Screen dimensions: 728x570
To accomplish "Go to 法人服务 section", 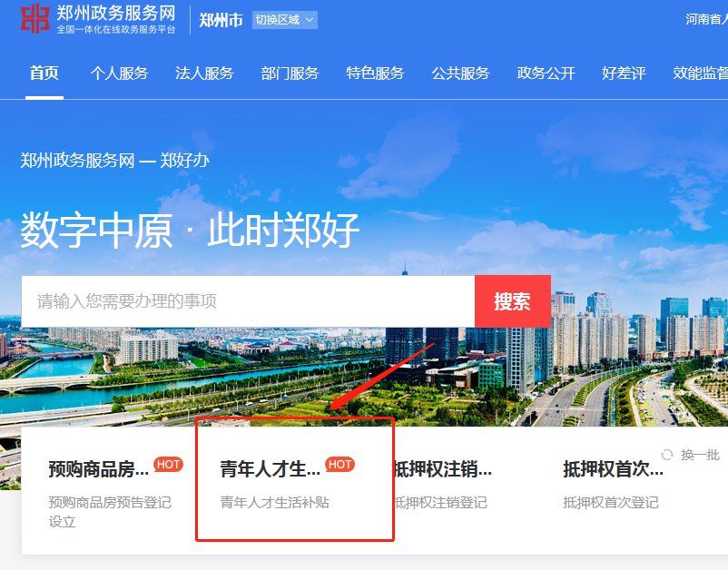I will tap(204, 73).
